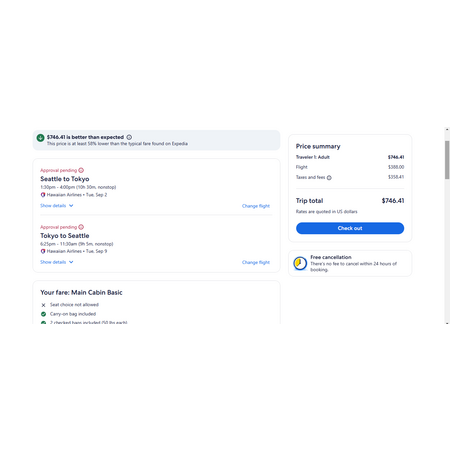The width and height of the screenshot is (450, 450).
Task: Click the Approval pending icon for Tokyo to Seattle
Action: coord(81,227)
